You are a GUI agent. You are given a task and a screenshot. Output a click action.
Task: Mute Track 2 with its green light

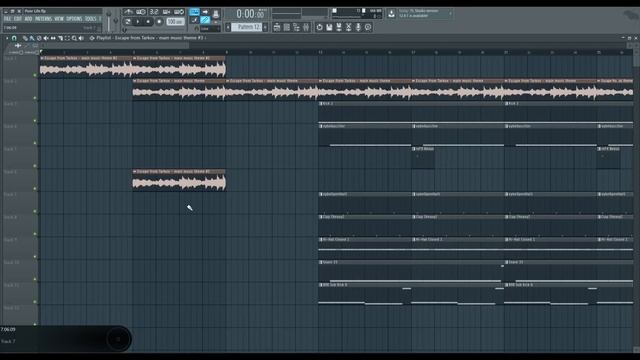pos(35,98)
